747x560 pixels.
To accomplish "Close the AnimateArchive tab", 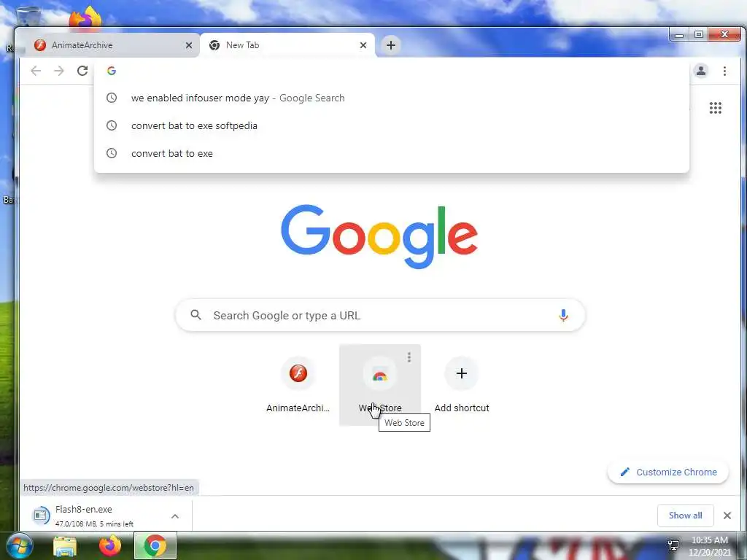I will coord(189,45).
